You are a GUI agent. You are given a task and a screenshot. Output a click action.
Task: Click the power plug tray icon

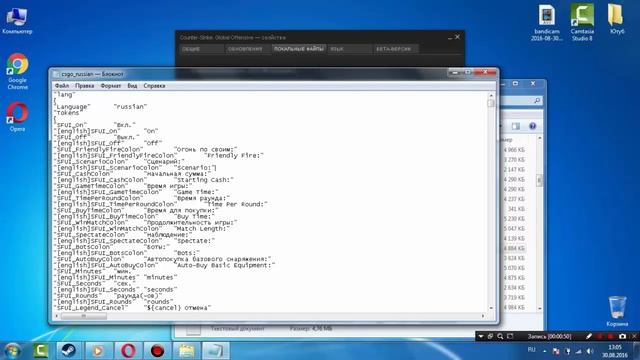click(567, 351)
